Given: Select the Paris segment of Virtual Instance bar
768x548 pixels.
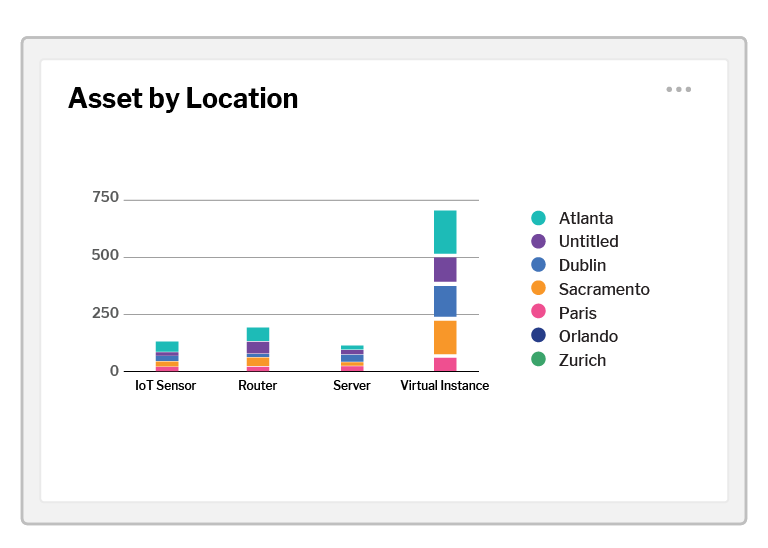Looking at the screenshot, I should 445,364.
